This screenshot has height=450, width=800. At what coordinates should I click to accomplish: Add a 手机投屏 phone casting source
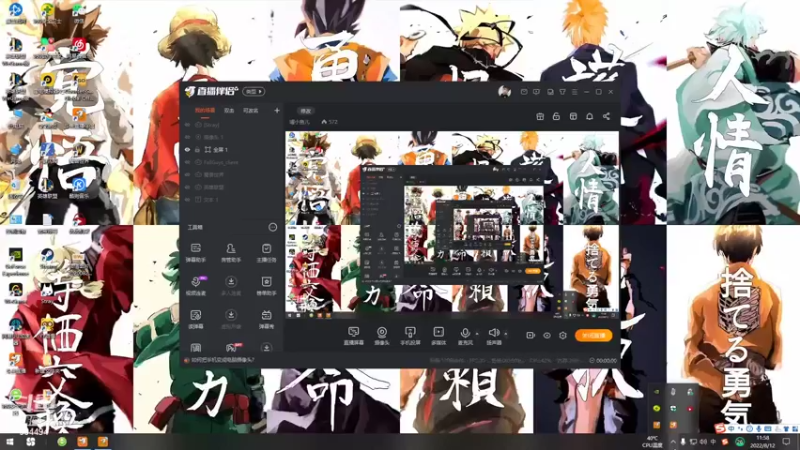[410, 336]
